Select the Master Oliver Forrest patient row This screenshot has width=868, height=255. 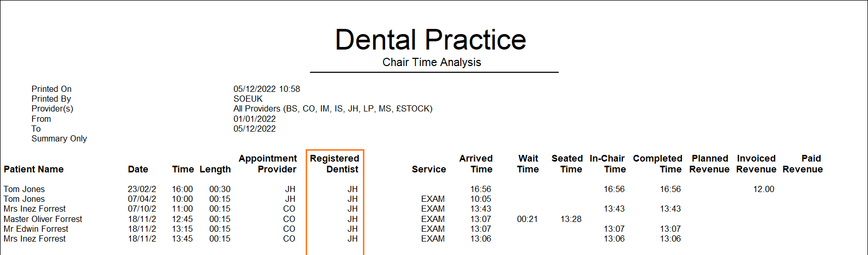coord(43,219)
